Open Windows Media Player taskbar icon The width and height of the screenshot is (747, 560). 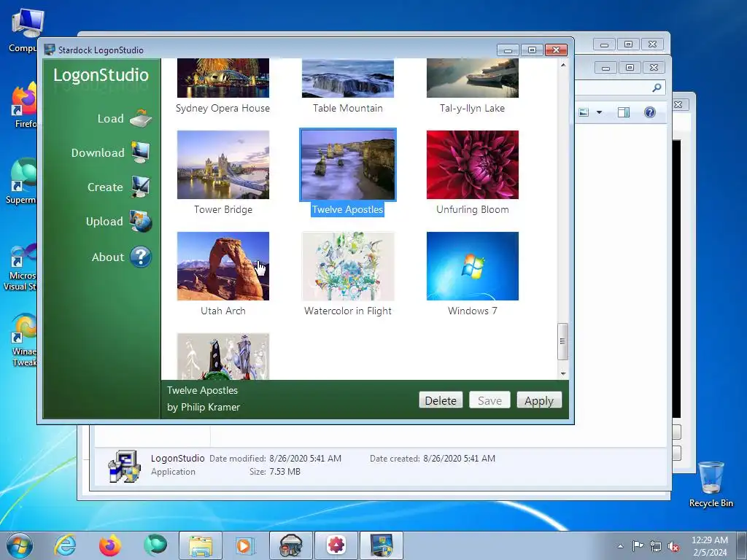click(x=246, y=545)
